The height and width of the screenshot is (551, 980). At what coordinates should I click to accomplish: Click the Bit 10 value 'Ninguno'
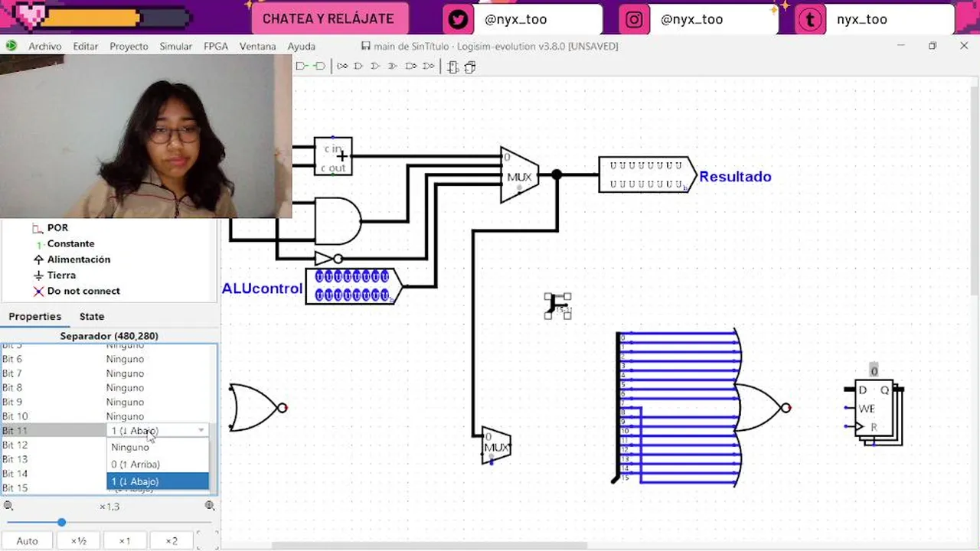pos(125,416)
